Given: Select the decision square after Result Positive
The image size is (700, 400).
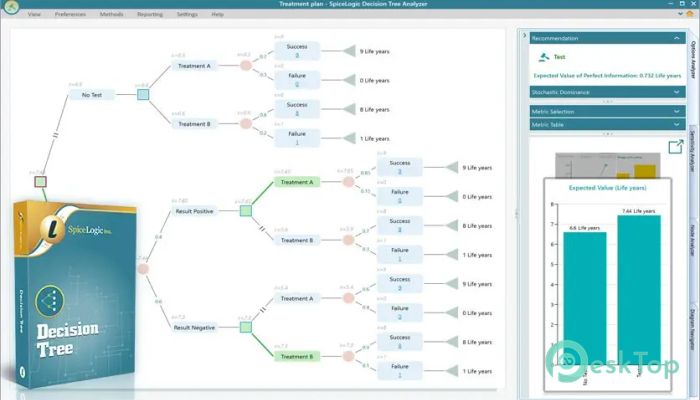Looking at the screenshot, I should [246, 211].
